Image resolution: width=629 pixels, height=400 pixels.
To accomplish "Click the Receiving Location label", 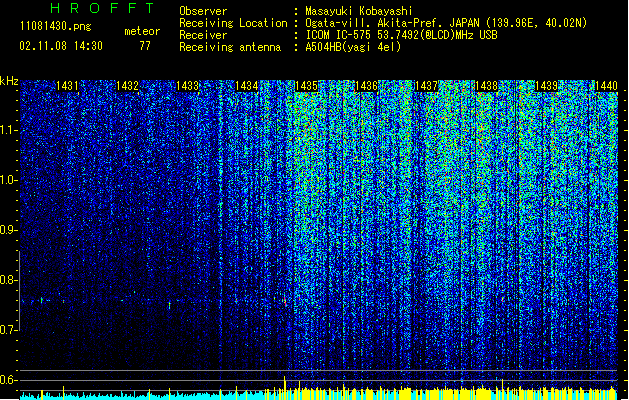I will coord(233,23).
